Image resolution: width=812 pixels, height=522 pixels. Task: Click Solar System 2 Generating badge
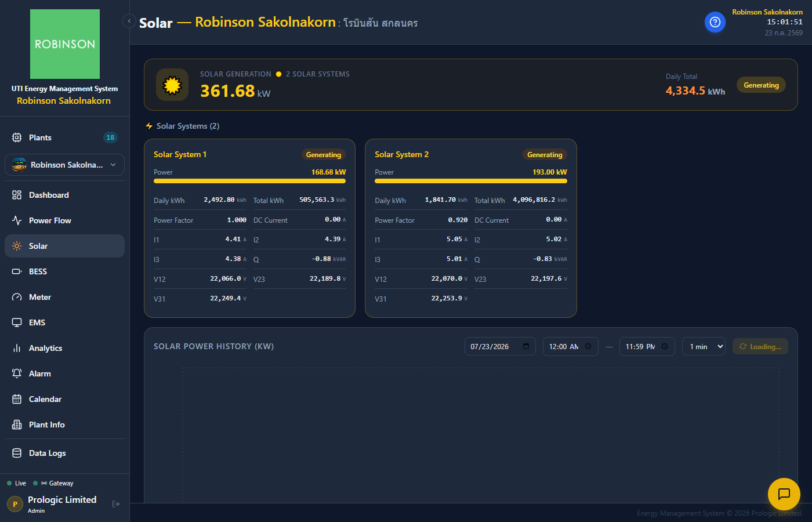coord(545,155)
